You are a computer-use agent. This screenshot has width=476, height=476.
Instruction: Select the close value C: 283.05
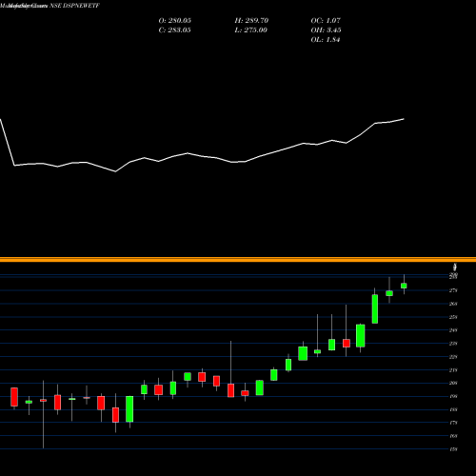174,30
